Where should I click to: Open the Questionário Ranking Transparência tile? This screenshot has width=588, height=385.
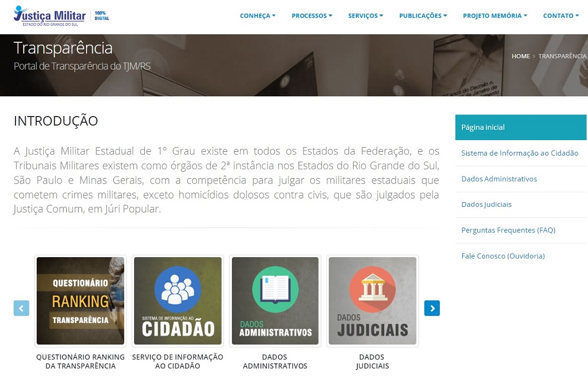click(80, 301)
